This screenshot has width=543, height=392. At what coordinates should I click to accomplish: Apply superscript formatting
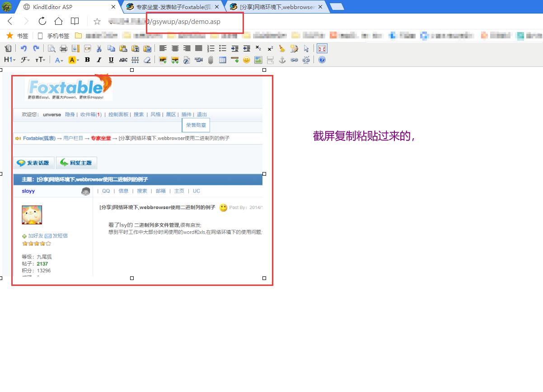point(270,48)
